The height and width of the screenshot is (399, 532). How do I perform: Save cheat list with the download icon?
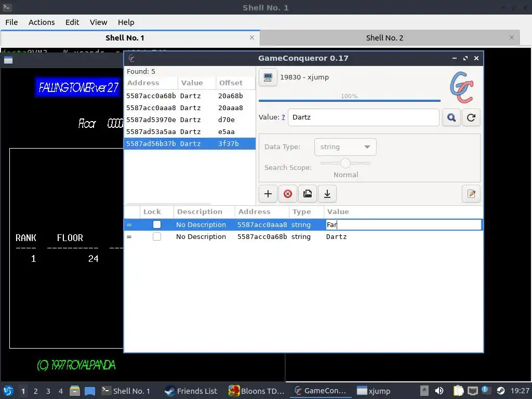point(327,194)
